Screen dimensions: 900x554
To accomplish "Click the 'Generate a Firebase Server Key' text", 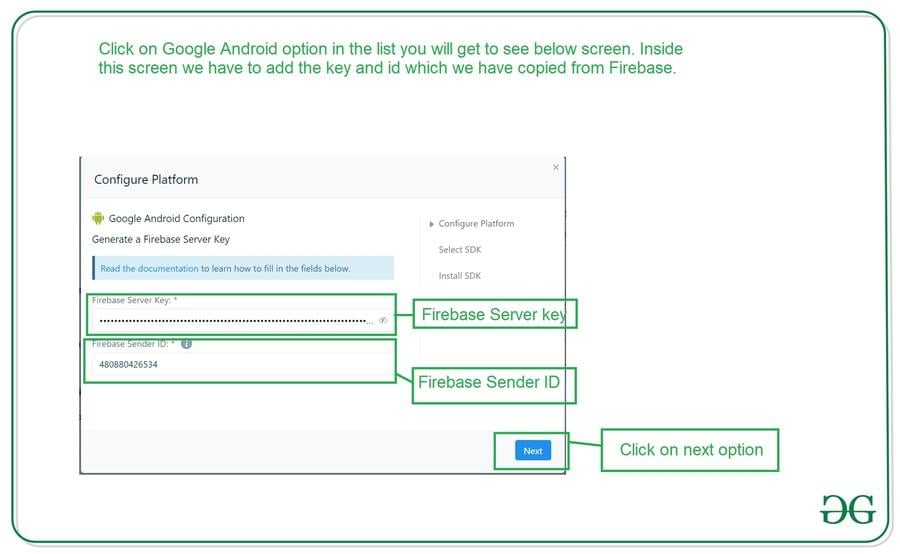I will pyautogui.click(x=161, y=239).
